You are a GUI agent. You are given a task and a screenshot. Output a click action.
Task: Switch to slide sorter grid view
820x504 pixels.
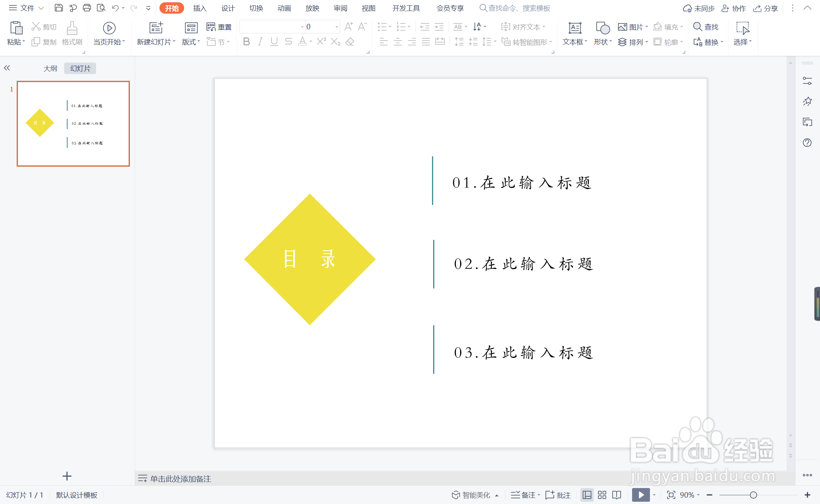(602, 495)
